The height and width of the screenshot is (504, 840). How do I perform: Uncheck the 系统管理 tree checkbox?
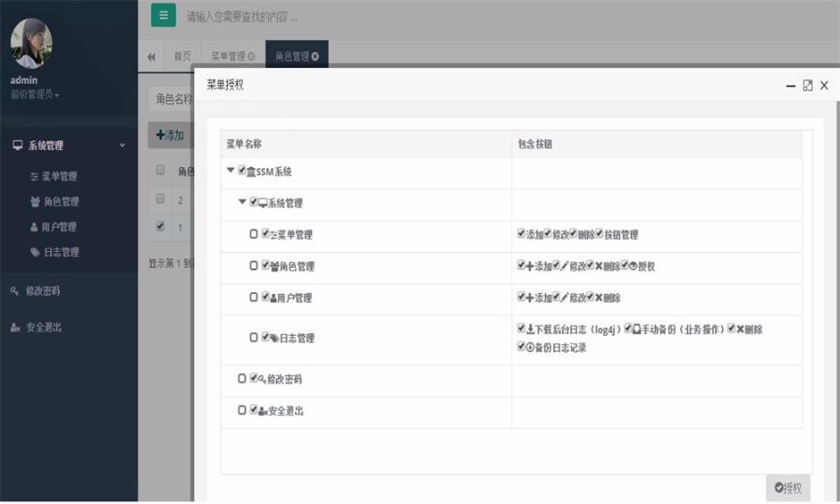click(253, 202)
